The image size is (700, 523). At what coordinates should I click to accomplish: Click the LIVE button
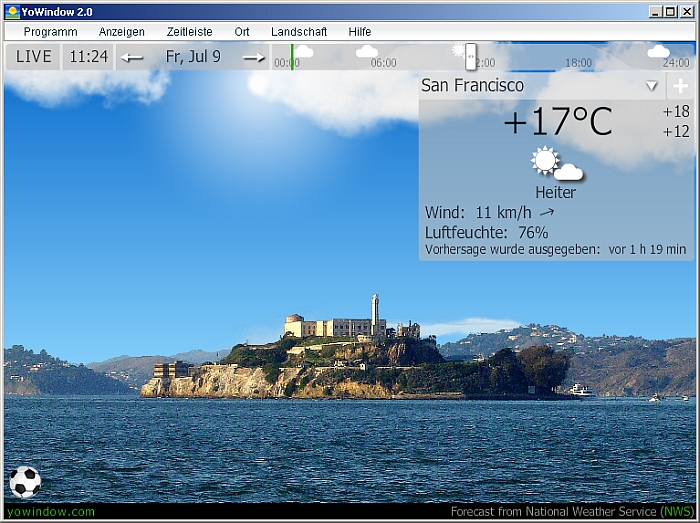click(33, 57)
